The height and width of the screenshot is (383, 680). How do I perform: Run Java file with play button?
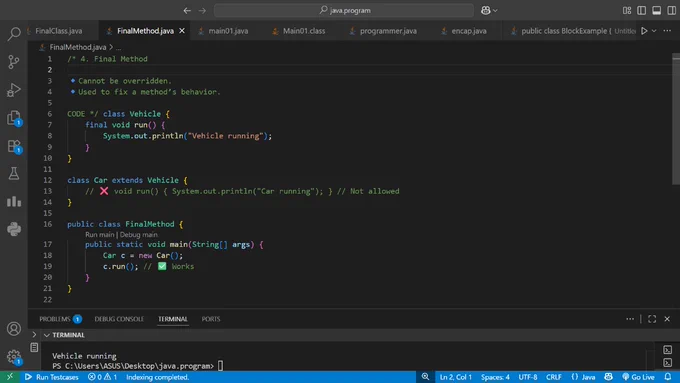tap(644, 31)
